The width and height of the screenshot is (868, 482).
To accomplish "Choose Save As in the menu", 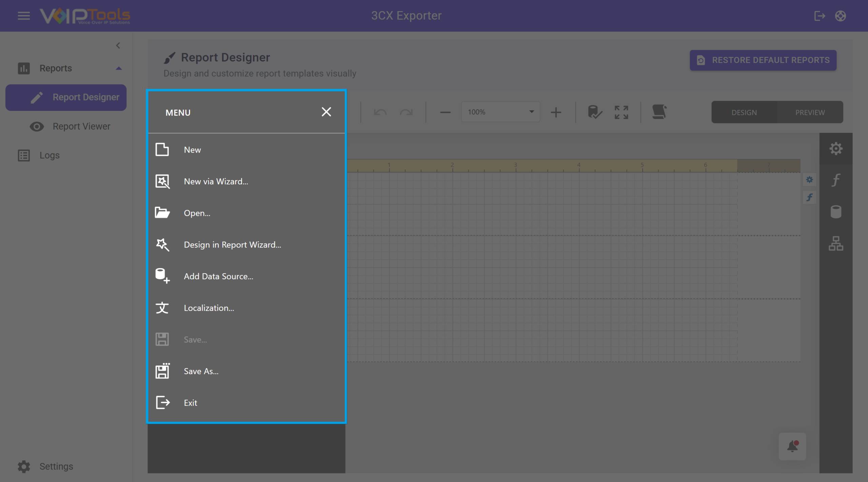I will pos(246,371).
